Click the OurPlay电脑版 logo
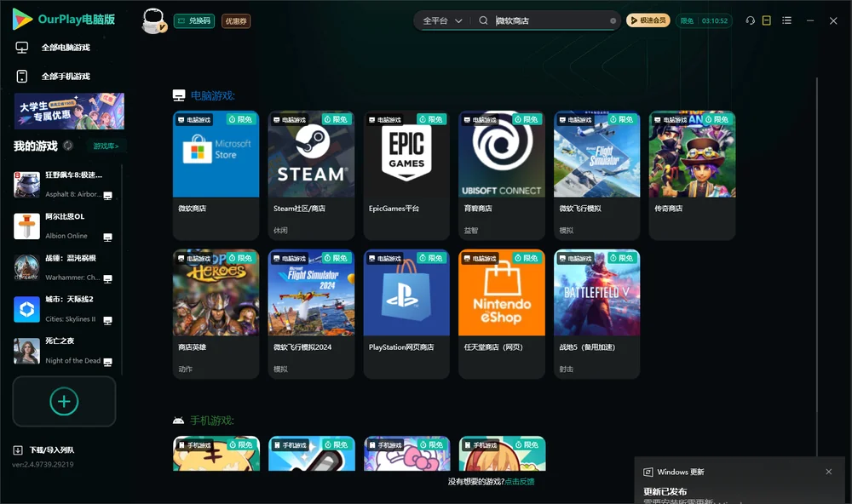Image resolution: width=852 pixels, height=504 pixels. tap(64, 19)
